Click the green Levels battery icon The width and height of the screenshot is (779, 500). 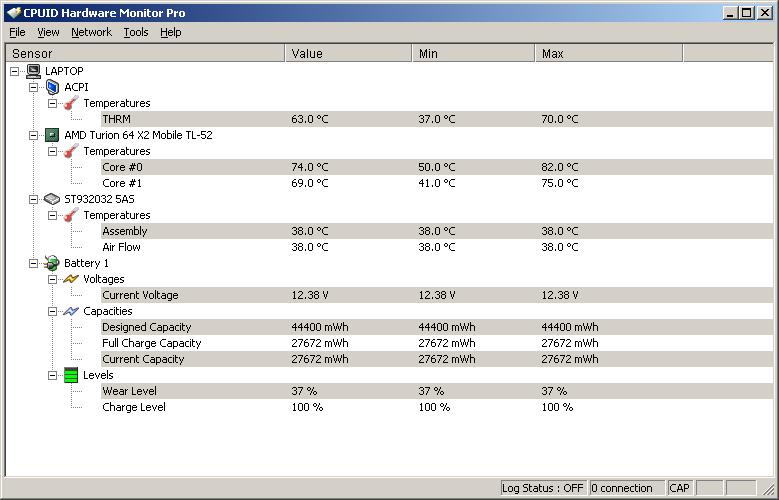[71, 375]
